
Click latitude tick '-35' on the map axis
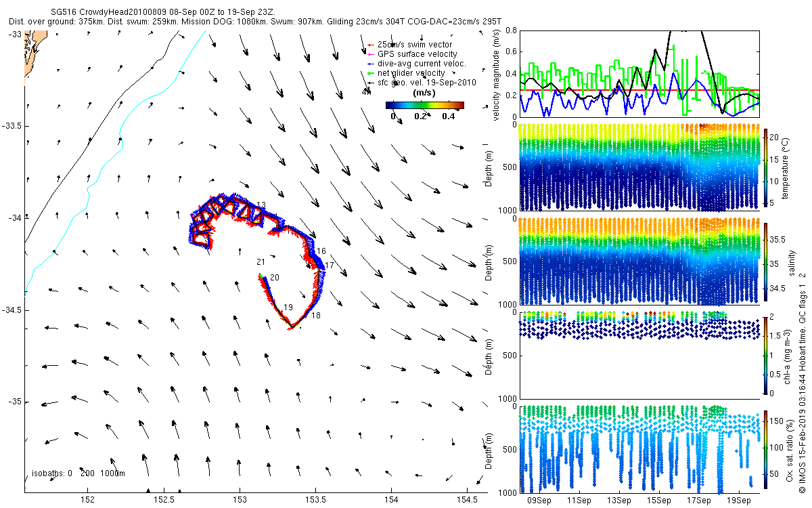14,402
